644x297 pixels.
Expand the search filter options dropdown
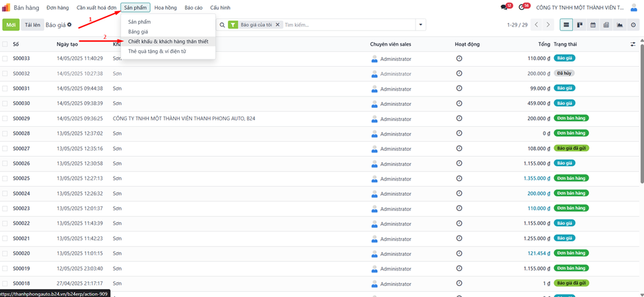pyautogui.click(x=421, y=25)
